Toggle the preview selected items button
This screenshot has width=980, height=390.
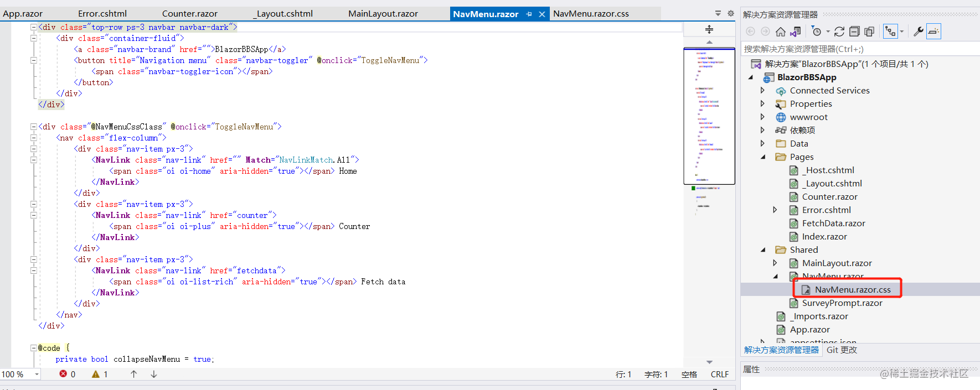click(x=933, y=32)
